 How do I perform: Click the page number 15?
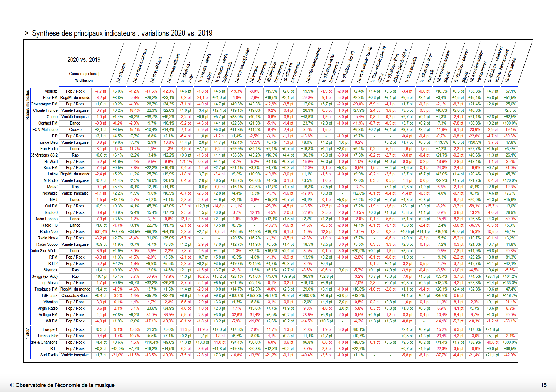(x=543, y=385)
